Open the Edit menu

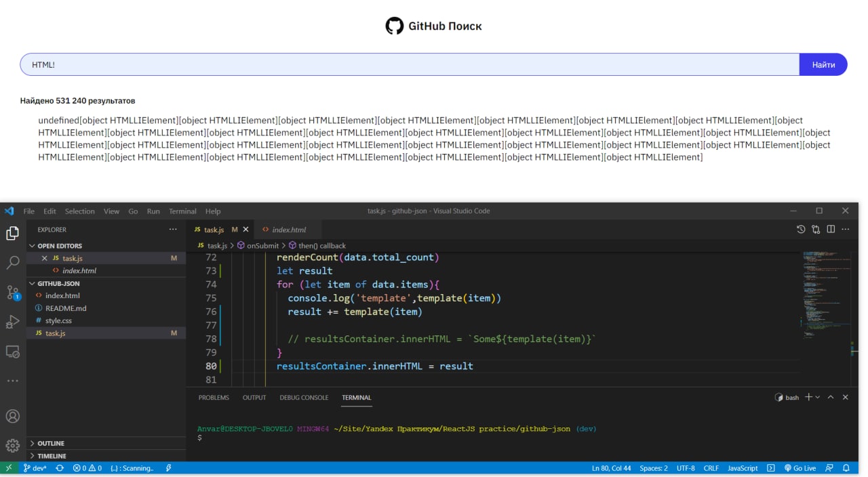pos(50,211)
